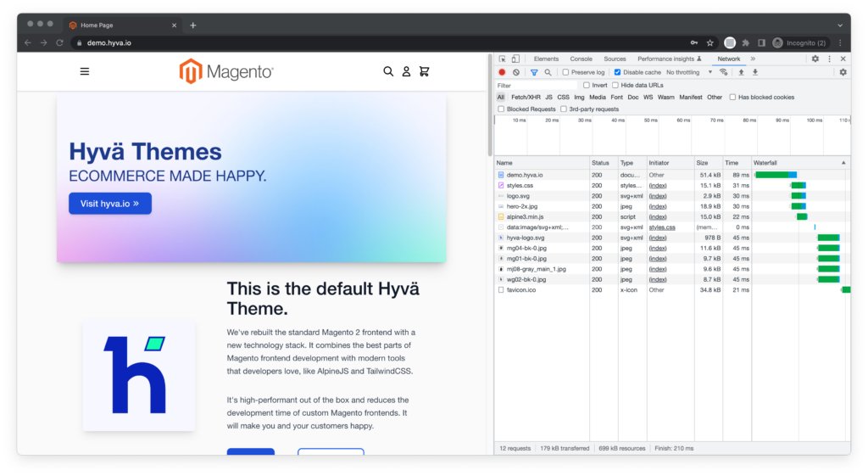Filter requests by Fetch/XHR type

(x=526, y=97)
